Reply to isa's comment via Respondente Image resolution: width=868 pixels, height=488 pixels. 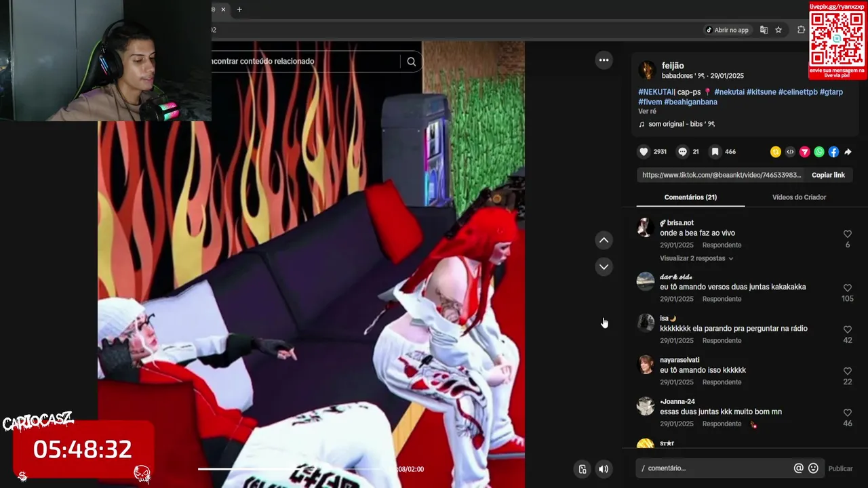pyautogui.click(x=722, y=341)
